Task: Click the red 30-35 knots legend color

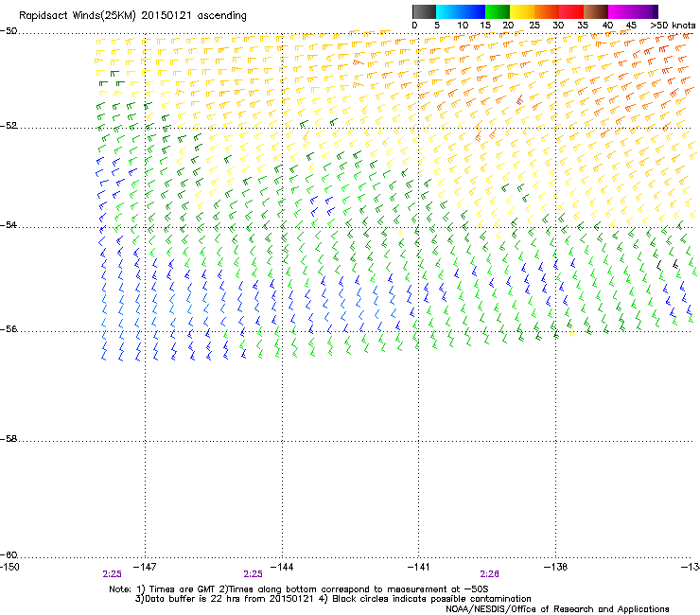Action: pyautogui.click(x=571, y=11)
